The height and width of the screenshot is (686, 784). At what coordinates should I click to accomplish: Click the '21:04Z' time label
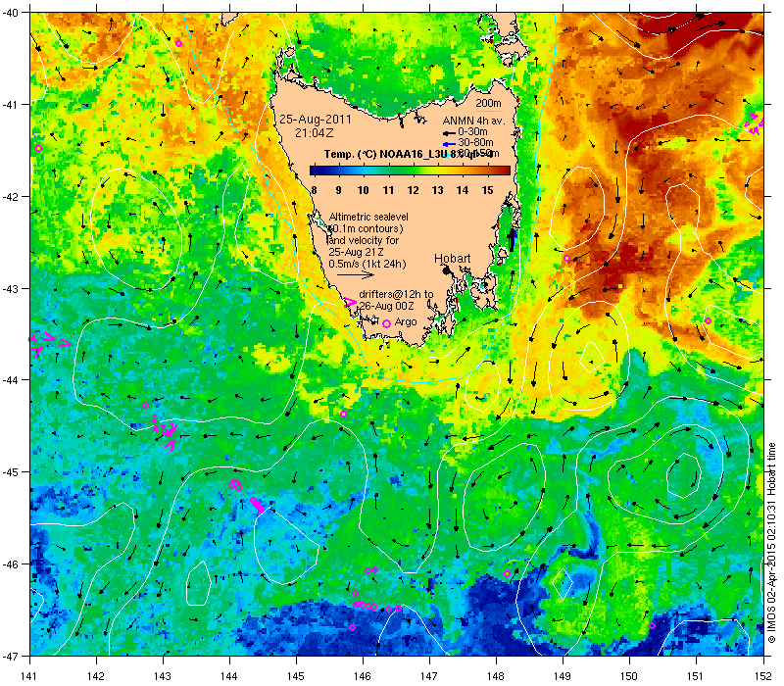pyautogui.click(x=314, y=133)
